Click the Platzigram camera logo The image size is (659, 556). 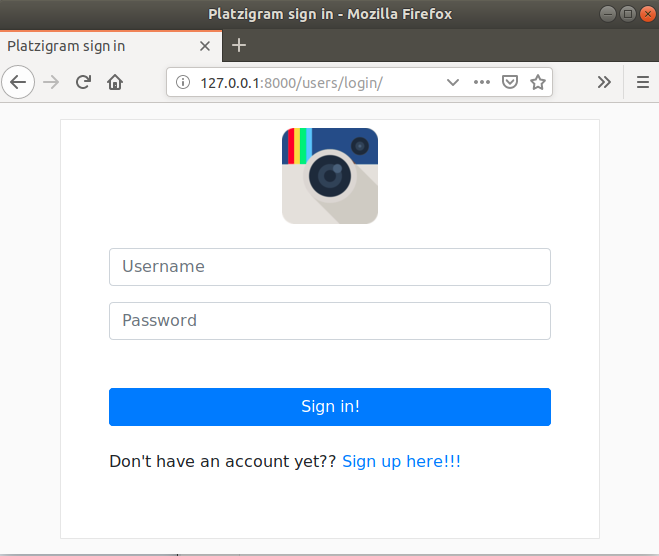click(330, 176)
